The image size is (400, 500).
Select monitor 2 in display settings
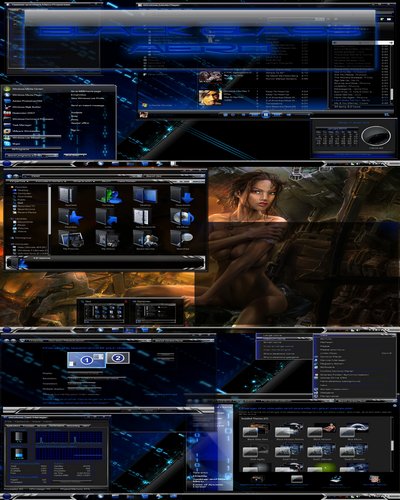click(x=118, y=358)
